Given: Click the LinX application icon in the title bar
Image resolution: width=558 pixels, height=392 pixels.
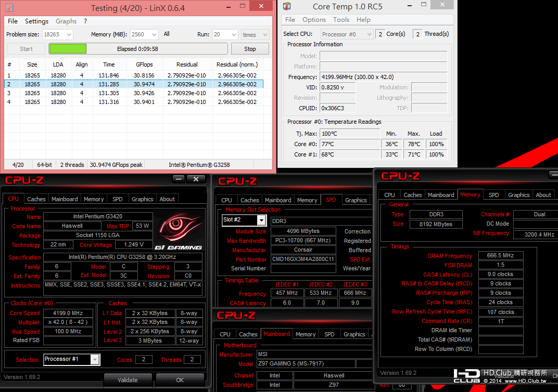Looking at the screenshot, I should pyautogui.click(x=9, y=7).
